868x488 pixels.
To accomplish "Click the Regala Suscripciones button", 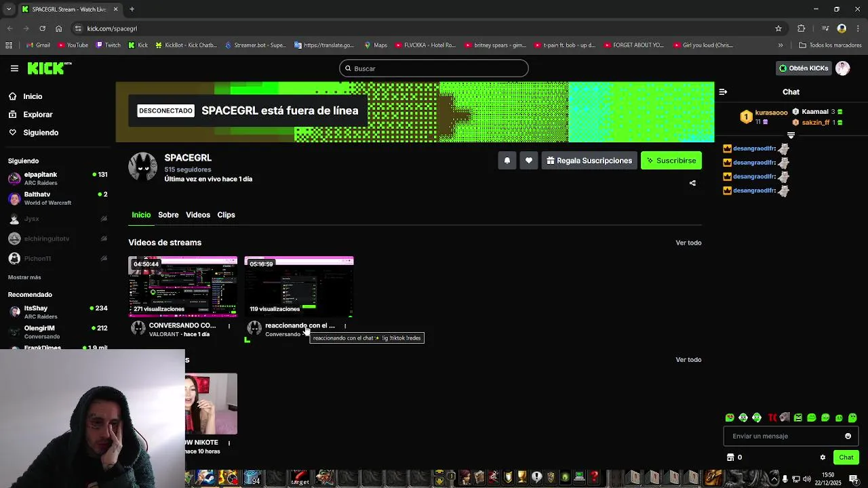I will (589, 161).
